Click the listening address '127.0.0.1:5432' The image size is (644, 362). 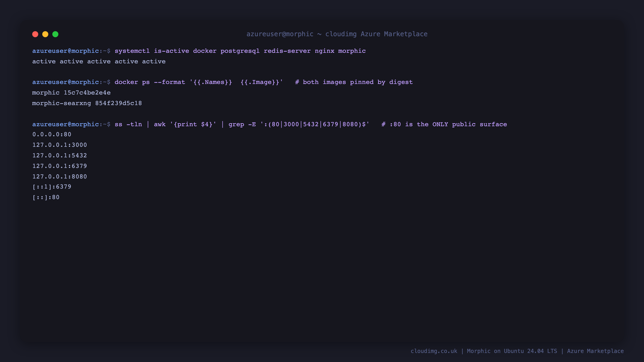click(59, 155)
